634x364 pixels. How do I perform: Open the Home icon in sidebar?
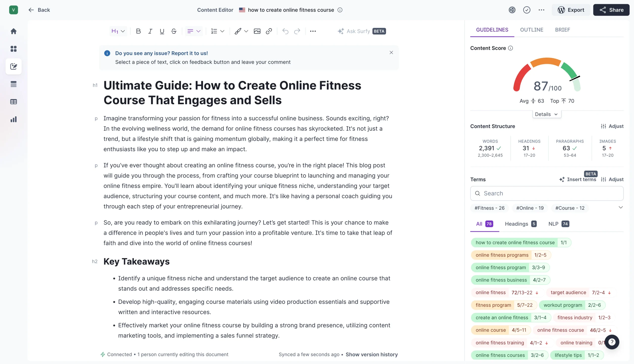point(14,31)
